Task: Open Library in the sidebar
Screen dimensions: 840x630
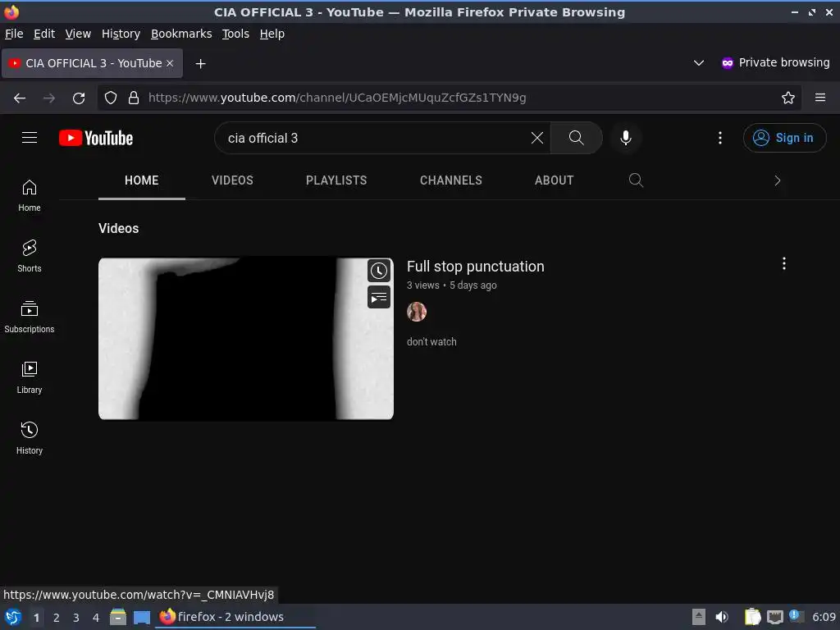Action: pyautogui.click(x=30, y=377)
